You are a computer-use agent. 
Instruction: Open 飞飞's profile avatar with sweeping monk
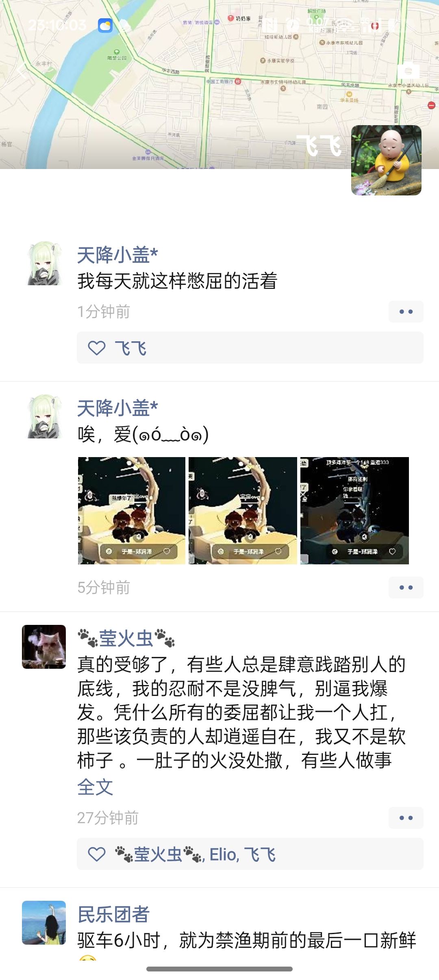(386, 160)
